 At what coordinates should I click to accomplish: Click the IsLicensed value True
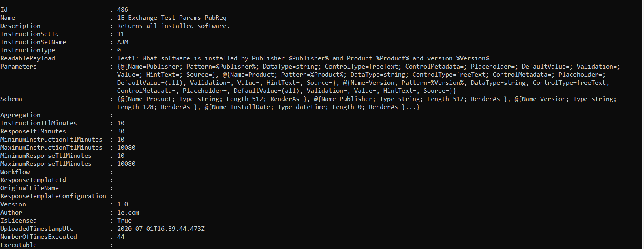click(124, 221)
